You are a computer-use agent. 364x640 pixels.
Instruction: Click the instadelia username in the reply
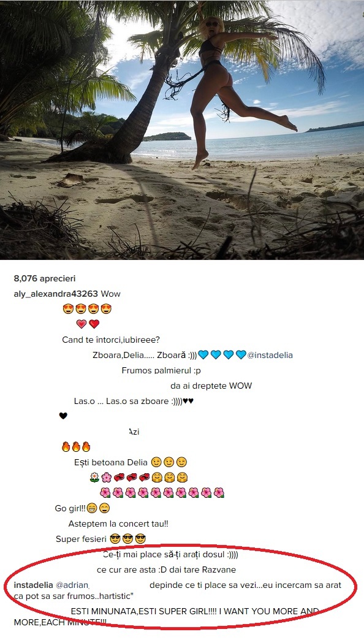34,585
